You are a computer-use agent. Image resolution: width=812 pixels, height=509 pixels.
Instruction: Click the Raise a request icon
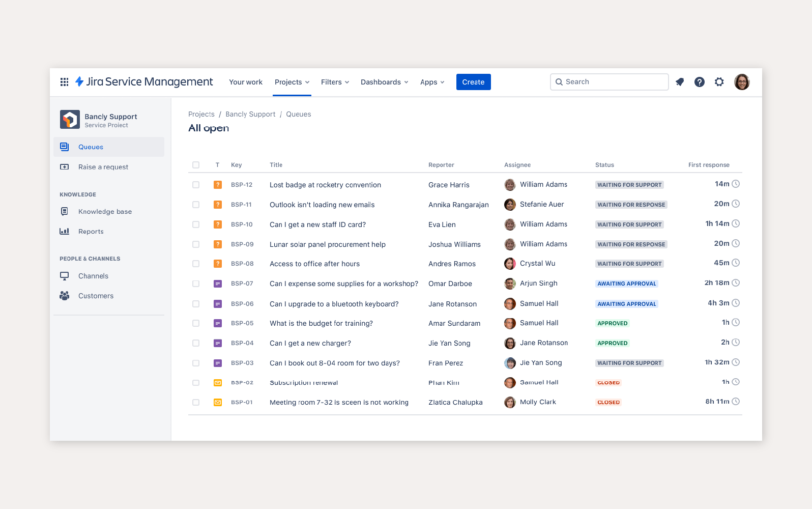[65, 167]
